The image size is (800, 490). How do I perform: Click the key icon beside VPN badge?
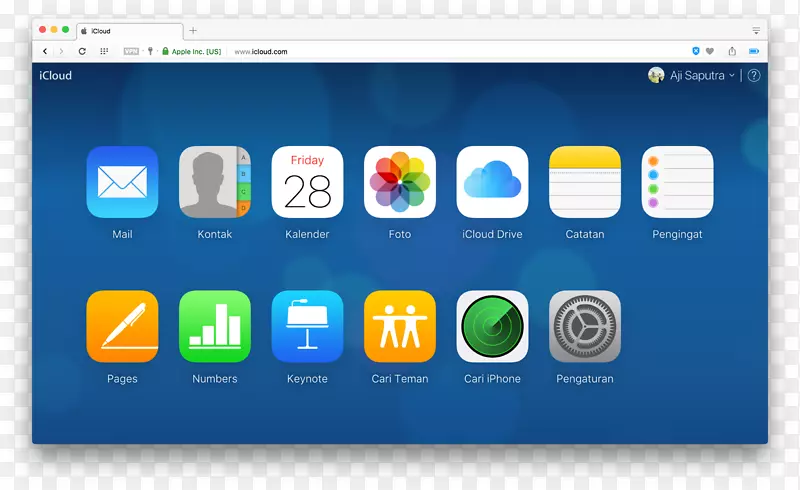150,51
